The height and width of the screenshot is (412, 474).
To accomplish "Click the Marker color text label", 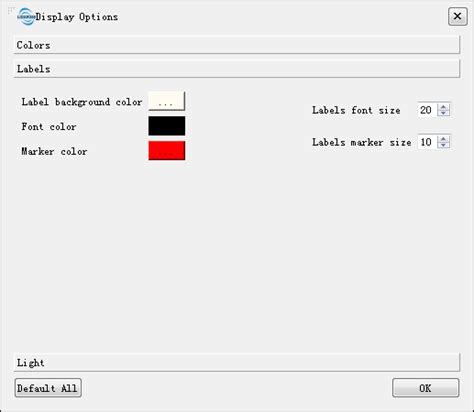I will pyautogui.click(x=54, y=152).
